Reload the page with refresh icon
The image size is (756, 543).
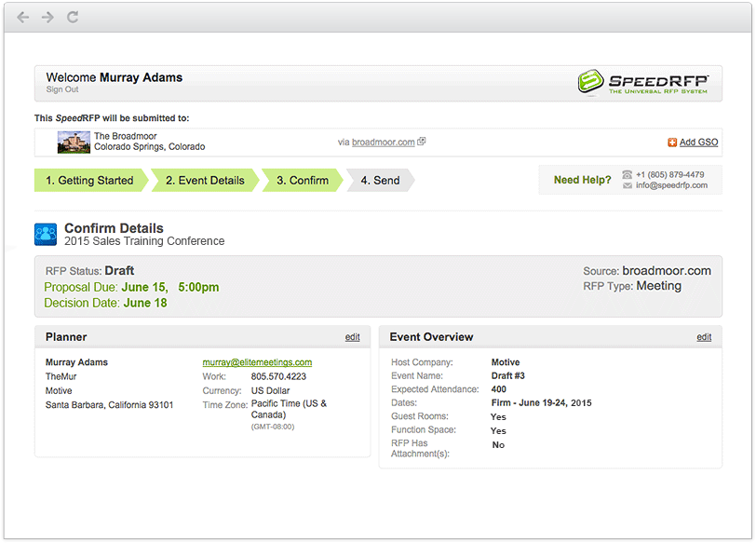(73, 18)
